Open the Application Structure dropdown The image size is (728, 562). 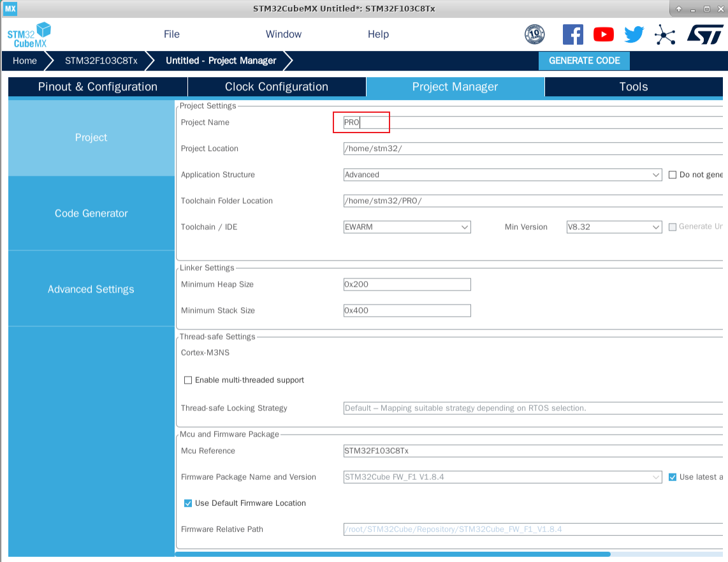(x=503, y=175)
